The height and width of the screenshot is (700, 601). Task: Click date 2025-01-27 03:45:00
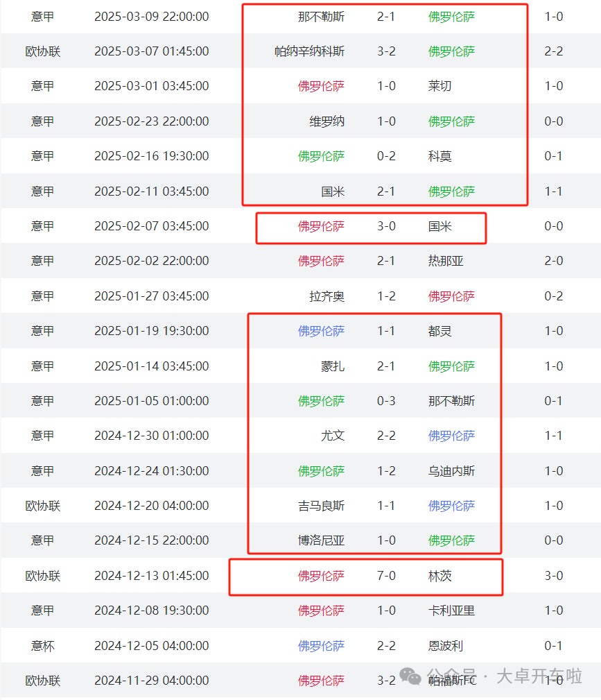(x=152, y=296)
